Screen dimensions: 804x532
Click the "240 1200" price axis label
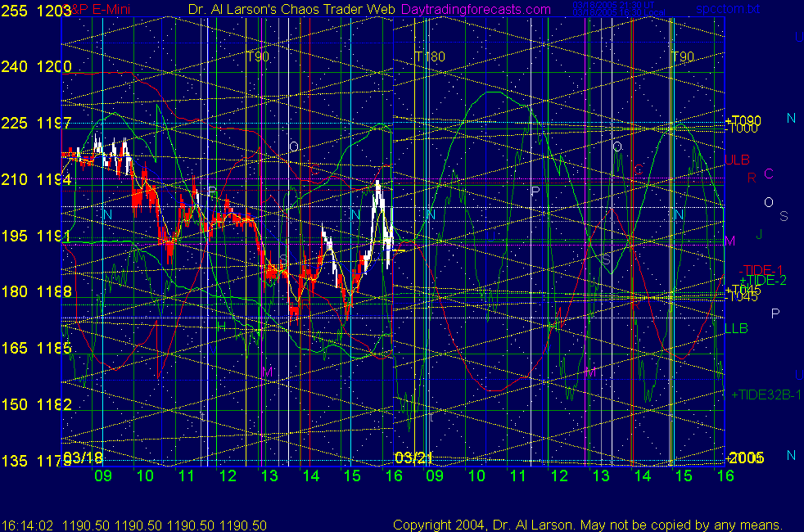36,66
